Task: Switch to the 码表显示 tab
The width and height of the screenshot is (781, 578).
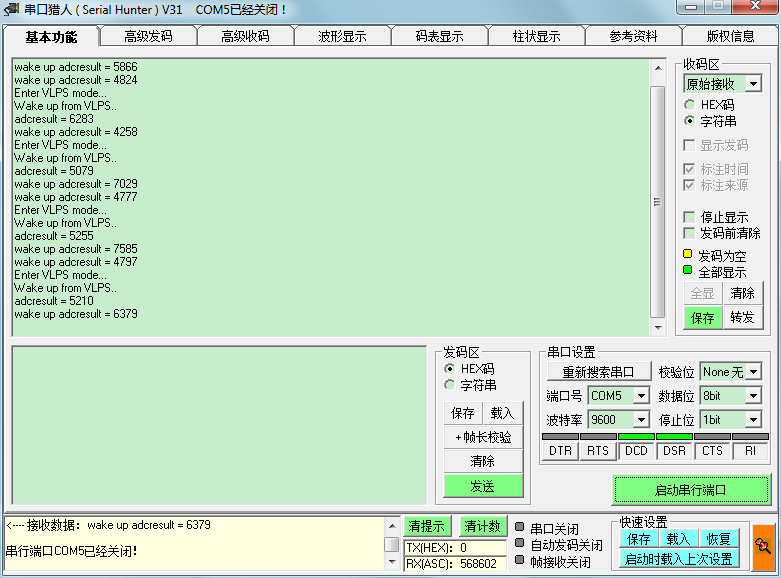Action: coord(439,36)
